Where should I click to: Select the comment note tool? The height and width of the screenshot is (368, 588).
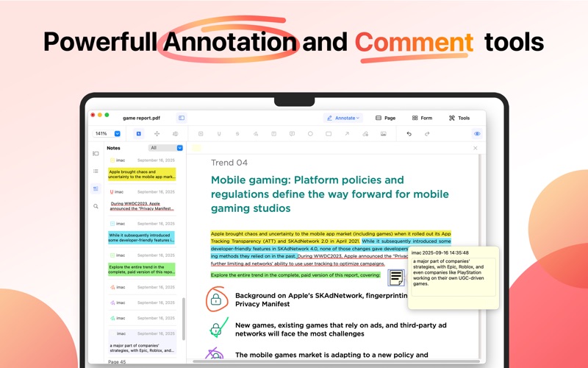(292, 134)
